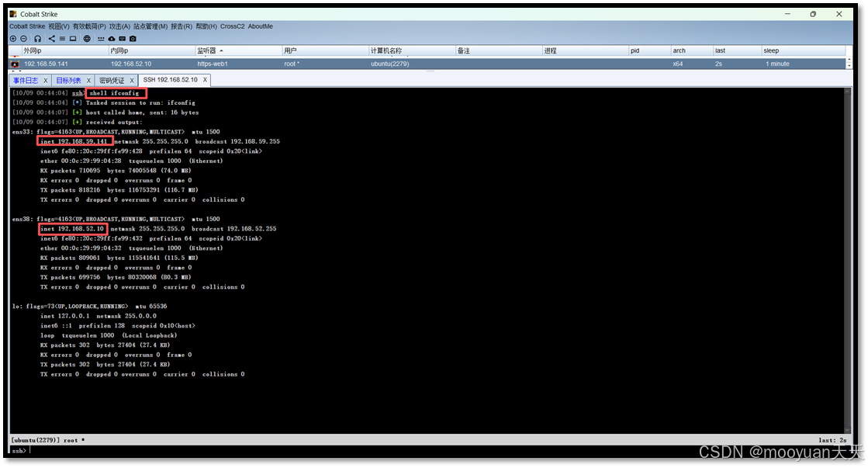
Task: Open the 报告(R) menu
Action: [182, 26]
